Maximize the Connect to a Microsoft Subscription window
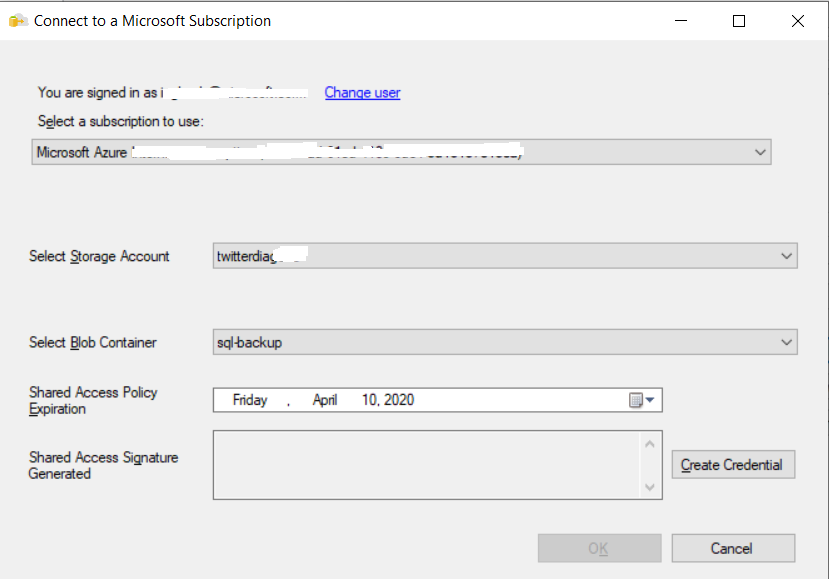 [x=739, y=20]
